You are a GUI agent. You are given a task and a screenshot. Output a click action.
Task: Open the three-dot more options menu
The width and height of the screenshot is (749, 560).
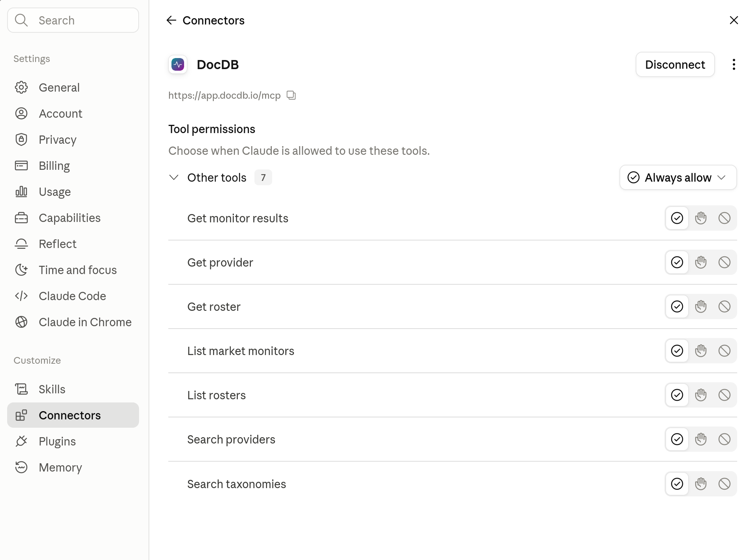(734, 64)
